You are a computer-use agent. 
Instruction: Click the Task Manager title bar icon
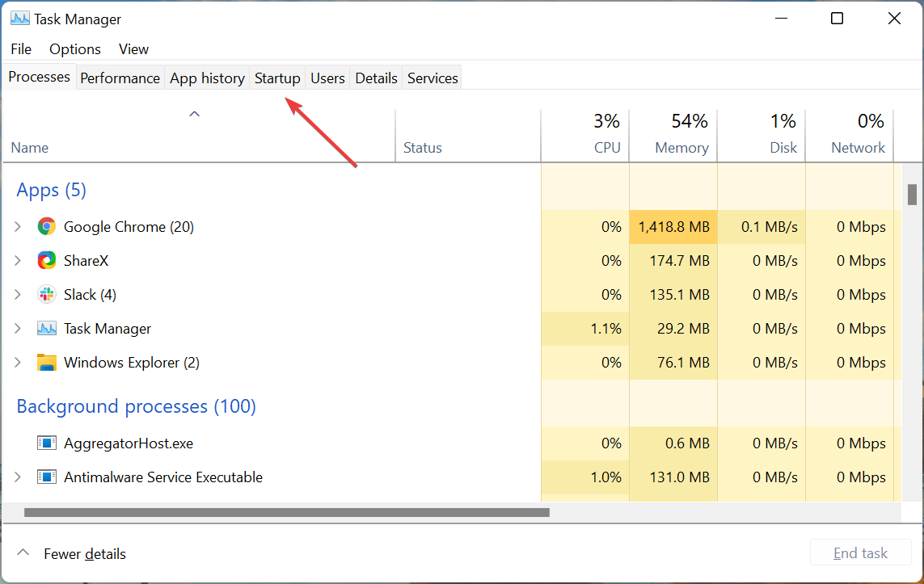[20, 19]
